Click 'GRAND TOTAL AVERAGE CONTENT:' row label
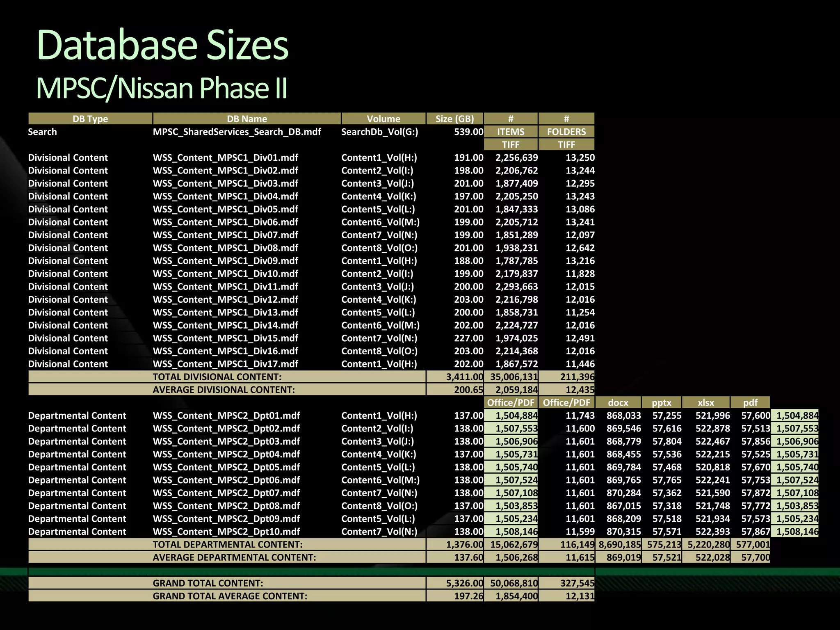The image size is (840, 630). click(230, 596)
